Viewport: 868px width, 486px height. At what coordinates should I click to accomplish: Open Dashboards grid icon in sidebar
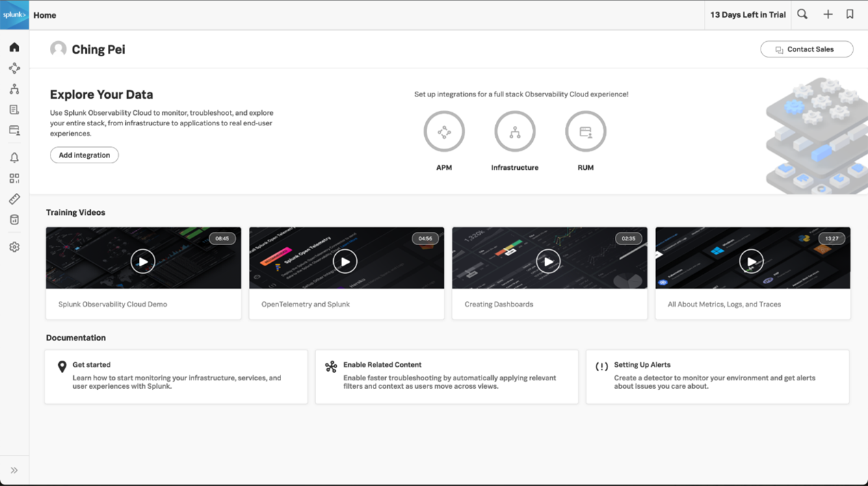pyautogui.click(x=14, y=179)
